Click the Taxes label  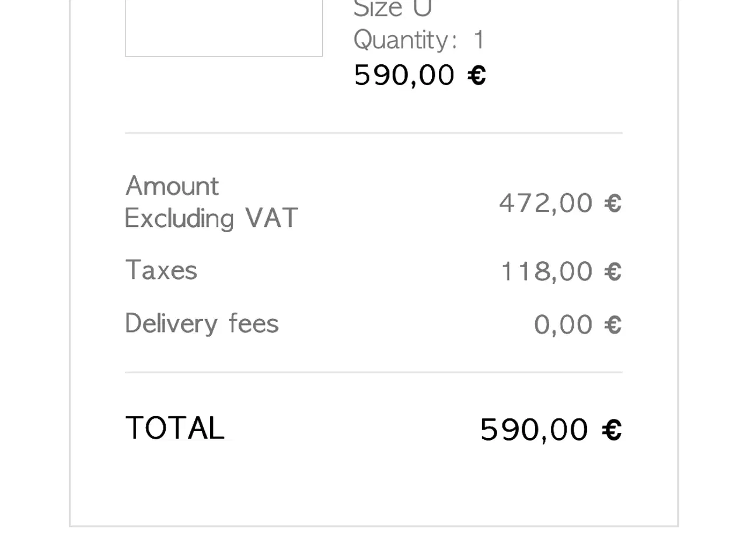coord(161,271)
